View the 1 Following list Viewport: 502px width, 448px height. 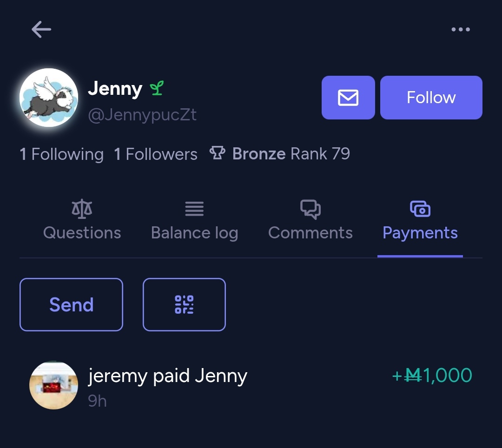click(62, 154)
